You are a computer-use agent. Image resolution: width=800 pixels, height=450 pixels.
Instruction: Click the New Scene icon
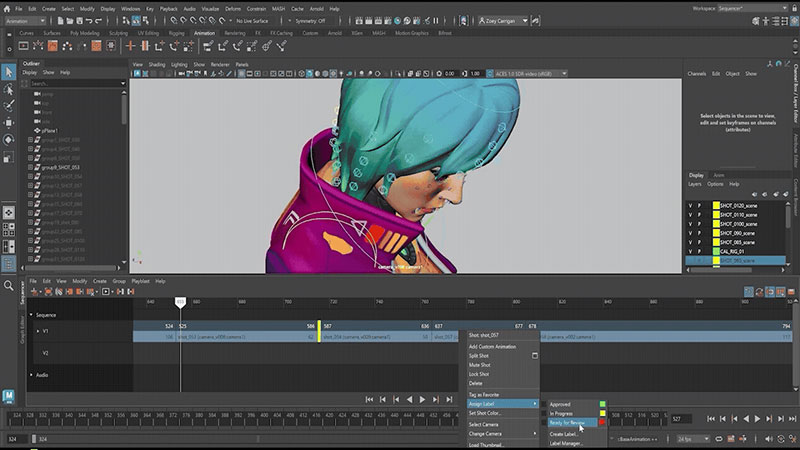[x=60, y=21]
